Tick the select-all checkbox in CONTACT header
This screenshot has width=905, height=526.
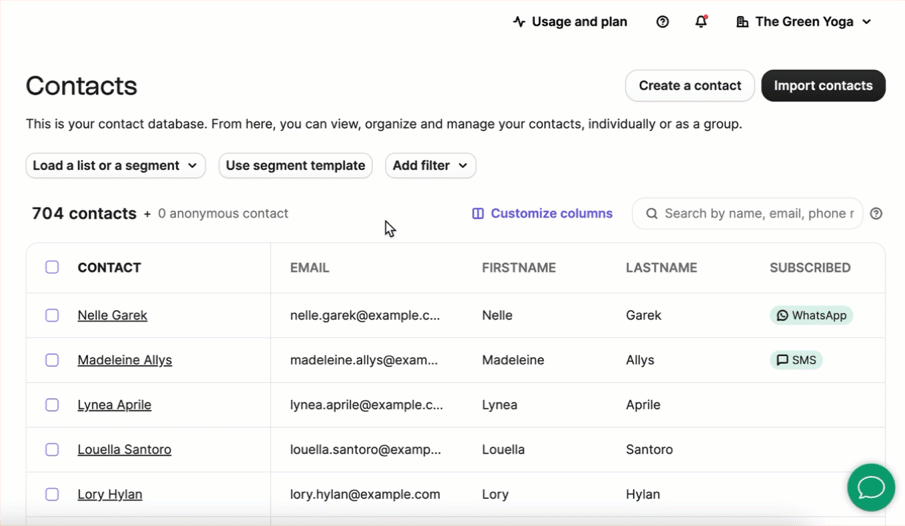coord(52,267)
